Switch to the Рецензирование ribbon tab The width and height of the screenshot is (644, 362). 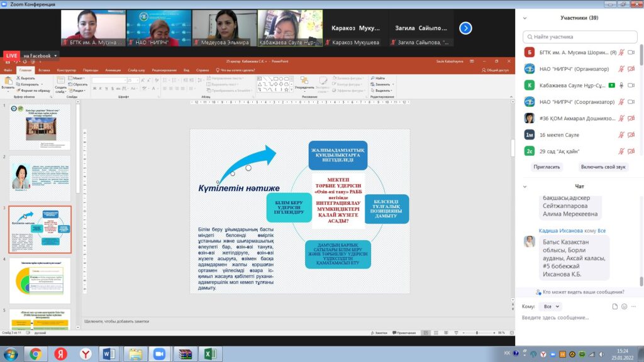164,70
